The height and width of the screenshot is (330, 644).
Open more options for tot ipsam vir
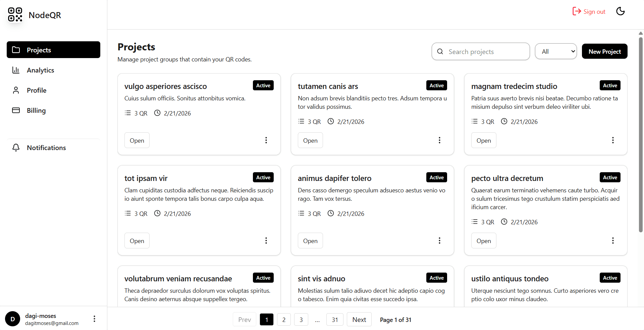[266, 240]
